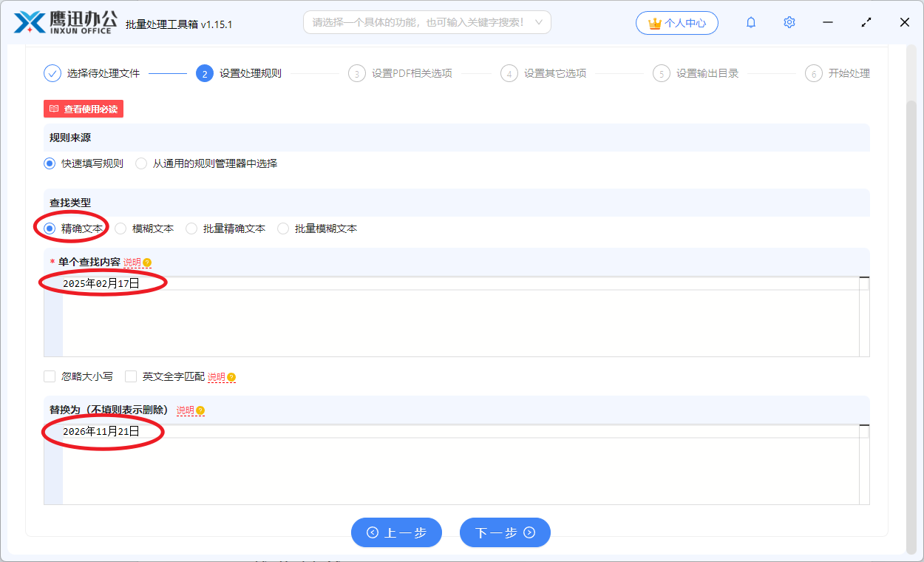Go to step 4 设置其它选项
This screenshot has width=924, height=562.
point(543,73)
